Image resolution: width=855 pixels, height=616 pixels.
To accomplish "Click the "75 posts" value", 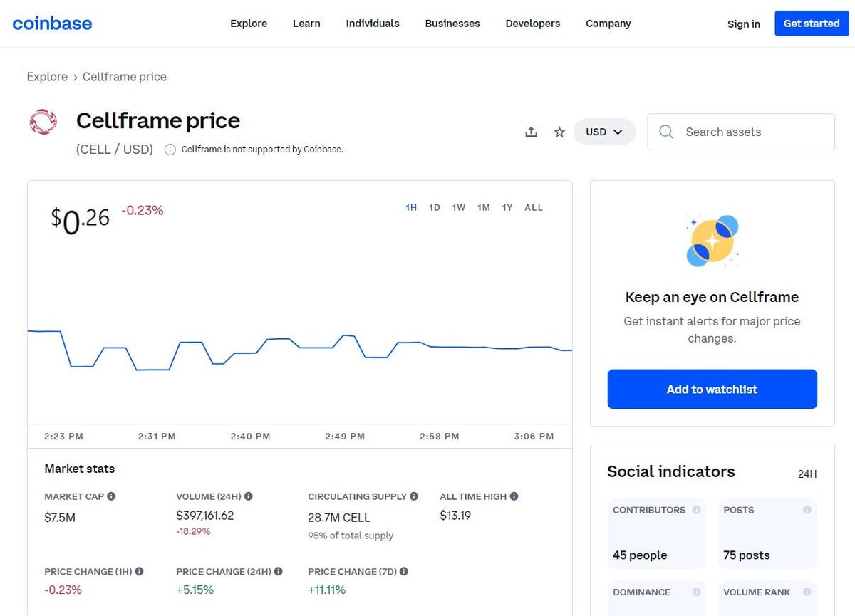I will 747,555.
